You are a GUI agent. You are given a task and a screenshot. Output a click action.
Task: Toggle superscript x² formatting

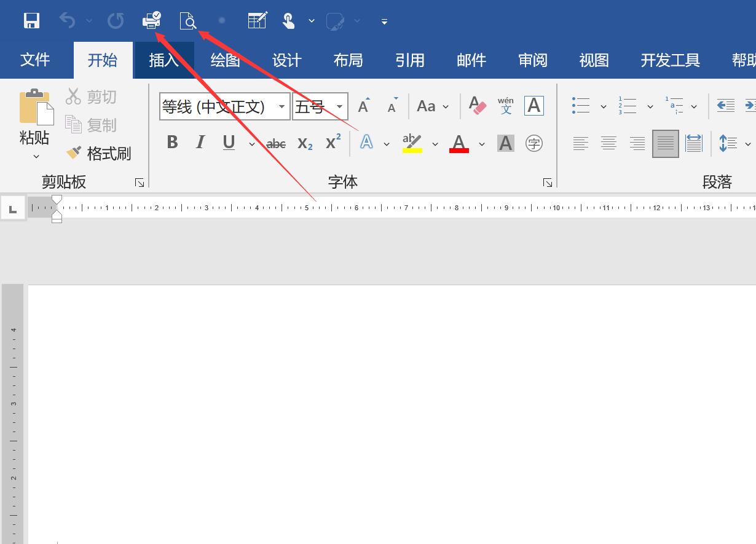pyautogui.click(x=333, y=143)
